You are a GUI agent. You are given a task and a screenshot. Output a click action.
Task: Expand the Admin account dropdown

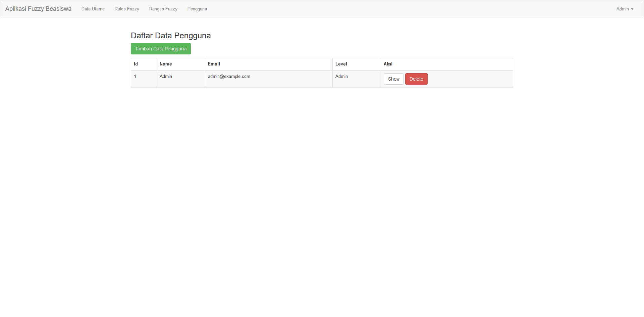(625, 9)
